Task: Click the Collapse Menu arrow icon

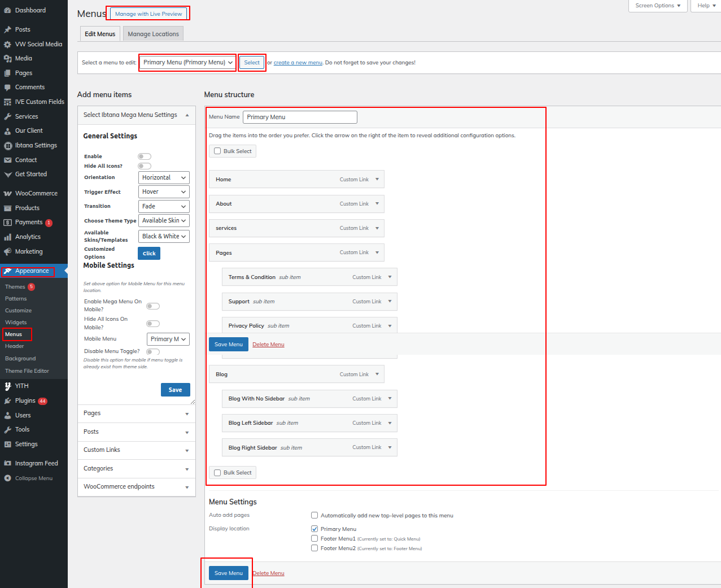Action: coord(7,478)
